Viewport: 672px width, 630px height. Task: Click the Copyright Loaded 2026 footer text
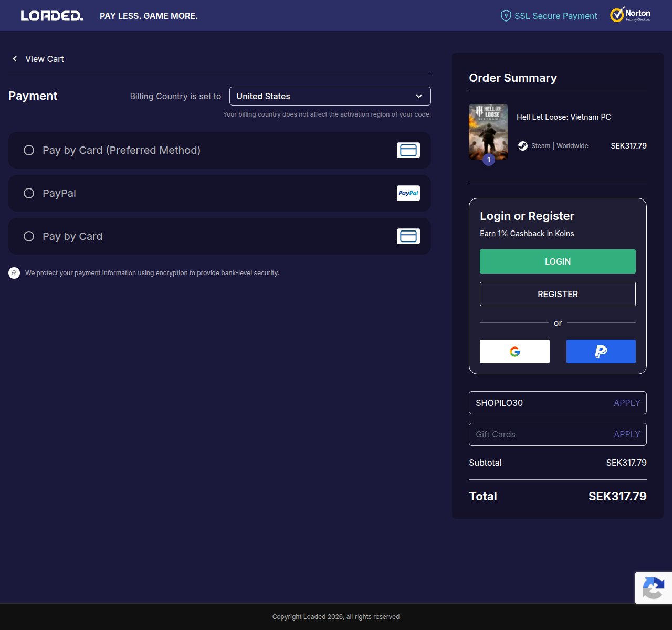click(336, 617)
